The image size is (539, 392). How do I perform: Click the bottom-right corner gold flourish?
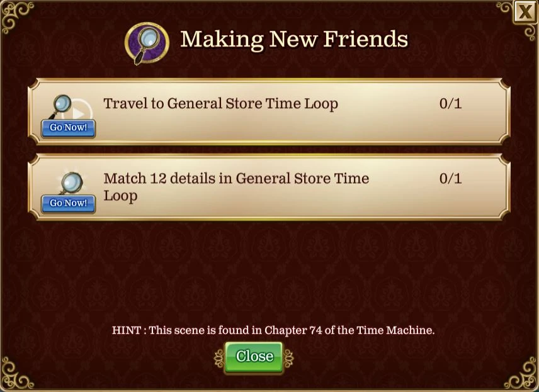pyautogui.click(x=521, y=375)
